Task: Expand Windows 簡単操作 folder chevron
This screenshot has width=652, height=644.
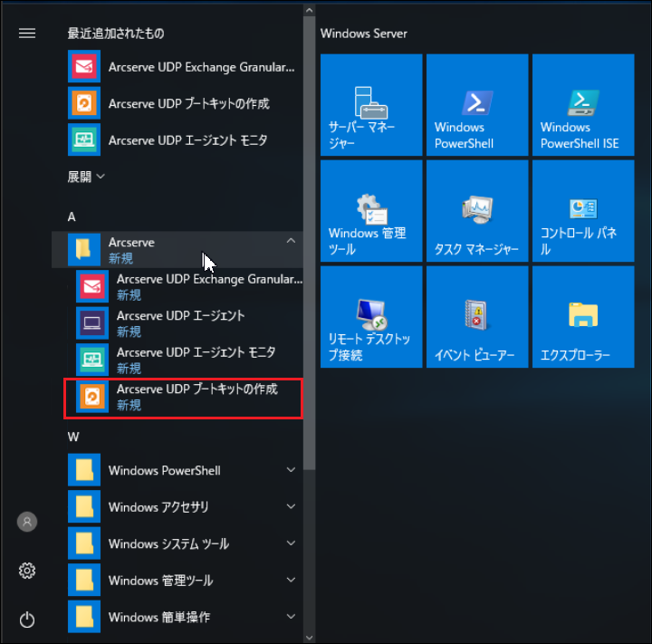Action: pyautogui.click(x=291, y=616)
